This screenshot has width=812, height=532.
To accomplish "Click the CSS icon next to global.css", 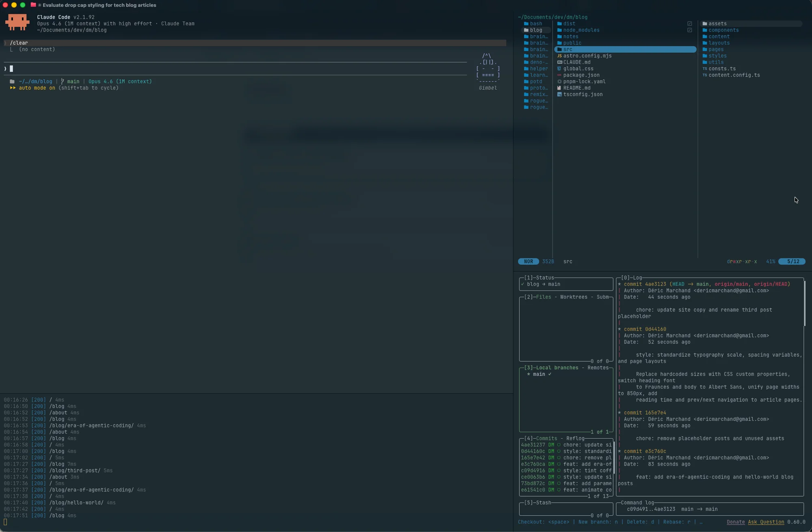I will tap(559, 69).
